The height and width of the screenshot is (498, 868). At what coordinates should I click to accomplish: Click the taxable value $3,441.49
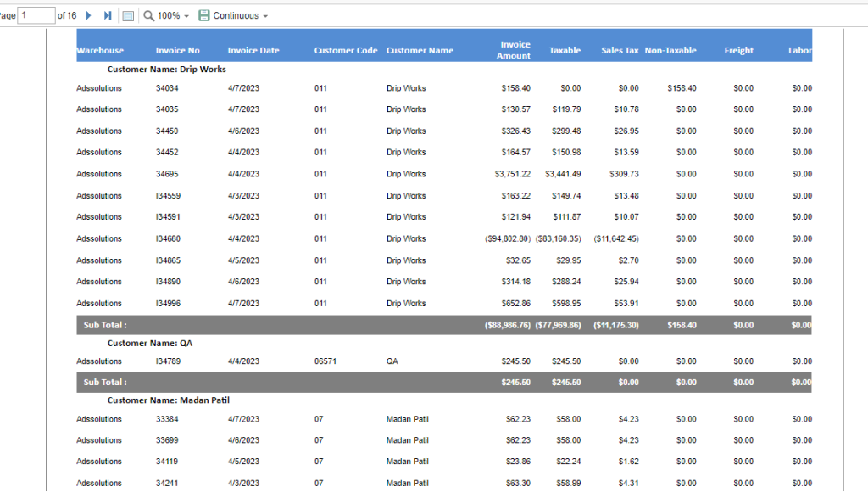pos(563,174)
